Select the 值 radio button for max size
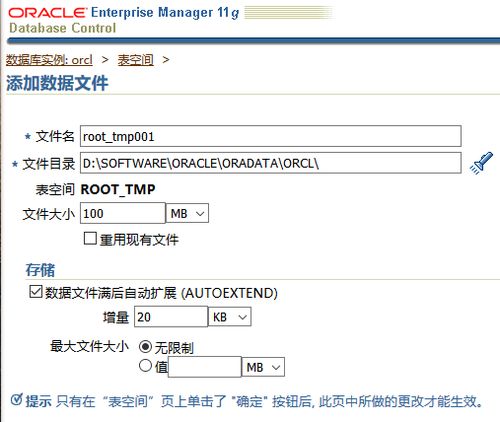 145,366
